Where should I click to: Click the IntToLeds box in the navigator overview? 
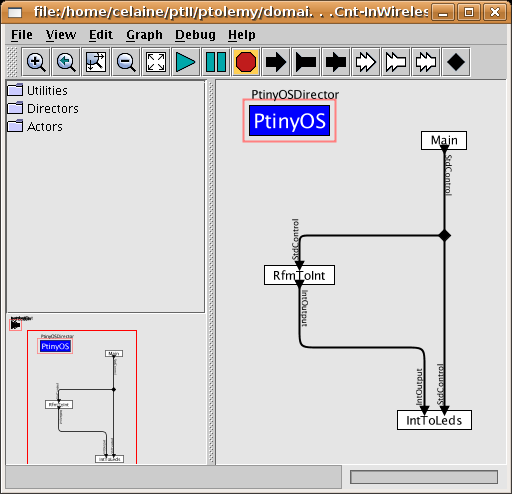(x=110, y=459)
